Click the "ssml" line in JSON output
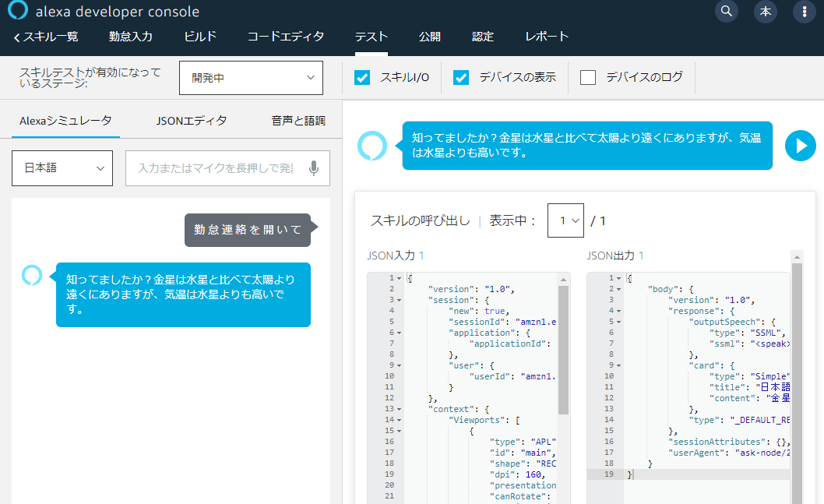Screen dimensions: 824x504 coord(749,344)
